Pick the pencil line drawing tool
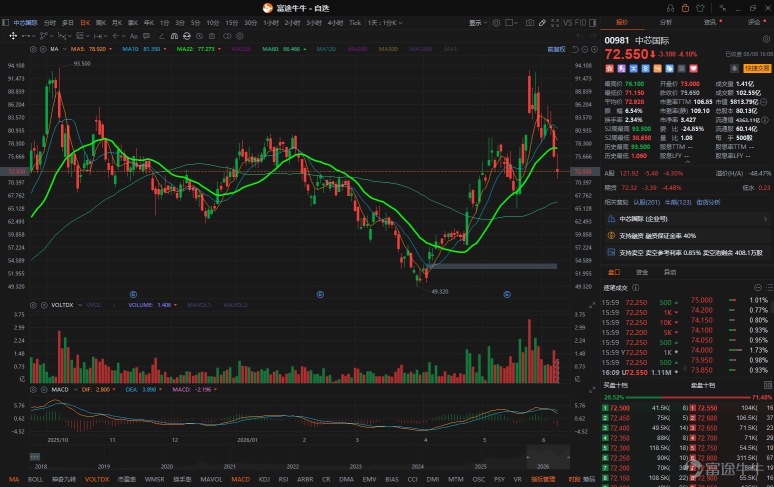 click(161, 36)
